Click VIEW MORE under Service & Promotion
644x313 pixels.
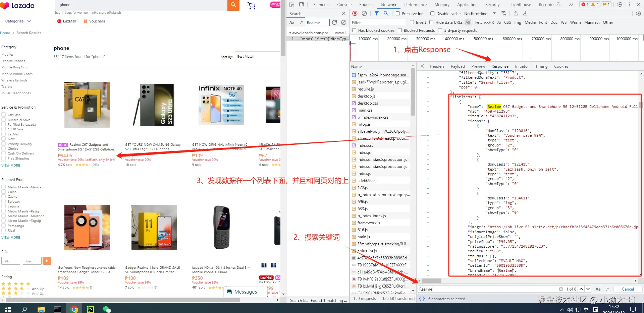11,166
